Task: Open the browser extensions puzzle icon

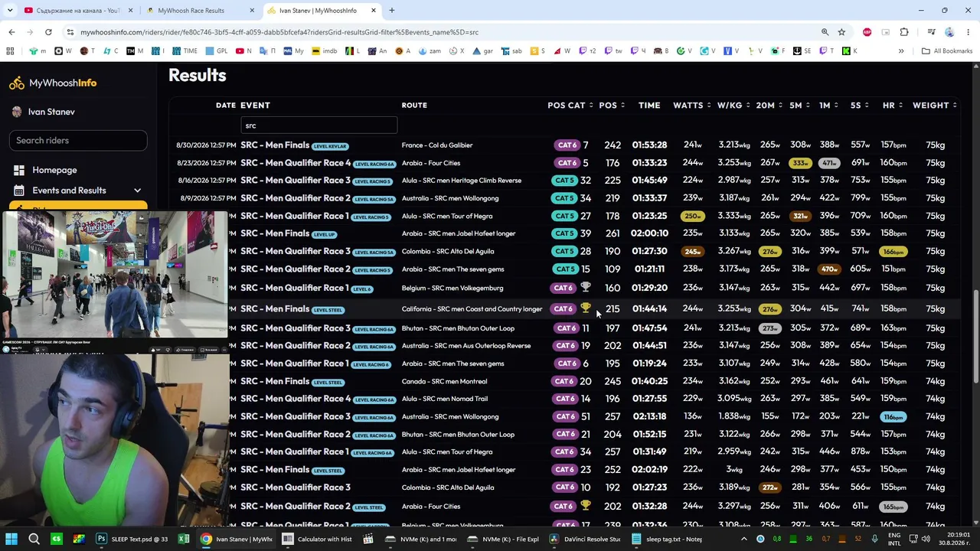Action: pos(904,32)
